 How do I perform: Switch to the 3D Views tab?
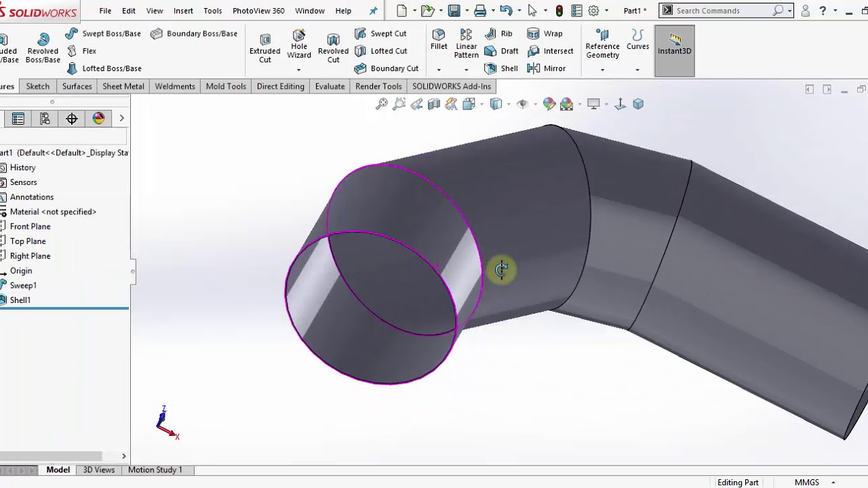pyautogui.click(x=98, y=470)
